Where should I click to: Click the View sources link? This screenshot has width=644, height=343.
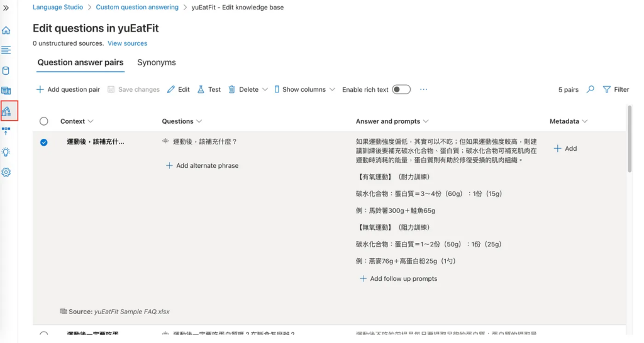[x=127, y=43]
